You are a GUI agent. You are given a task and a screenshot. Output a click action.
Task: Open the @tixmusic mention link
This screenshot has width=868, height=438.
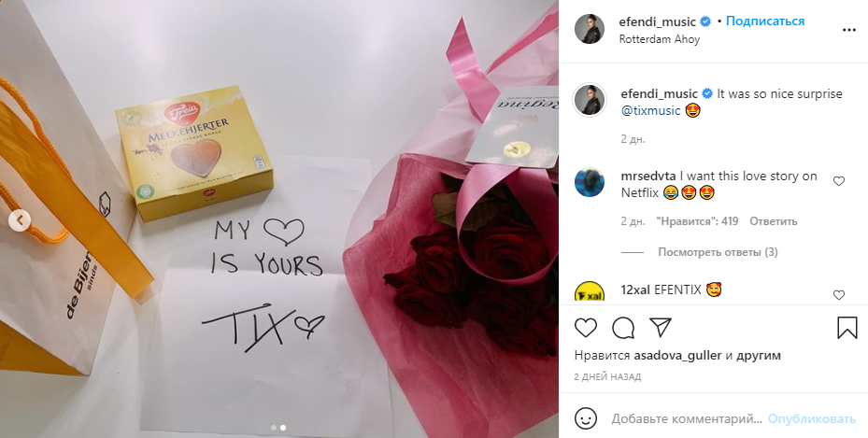[650, 110]
